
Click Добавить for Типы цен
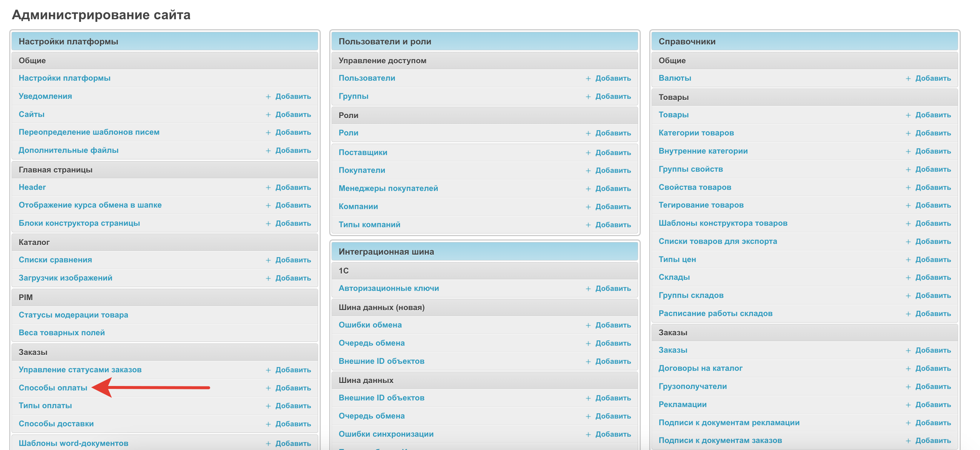tap(933, 259)
